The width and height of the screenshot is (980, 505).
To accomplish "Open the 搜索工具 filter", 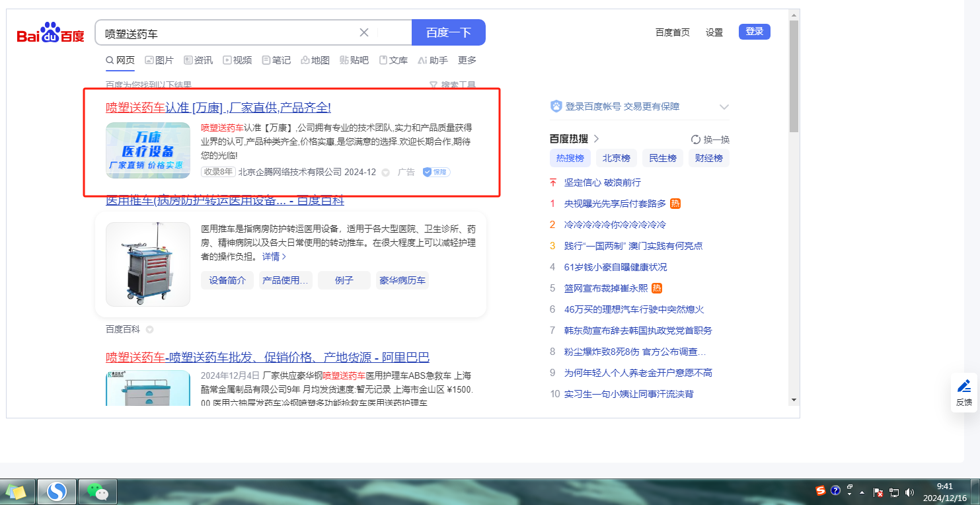I will click(453, 85).
